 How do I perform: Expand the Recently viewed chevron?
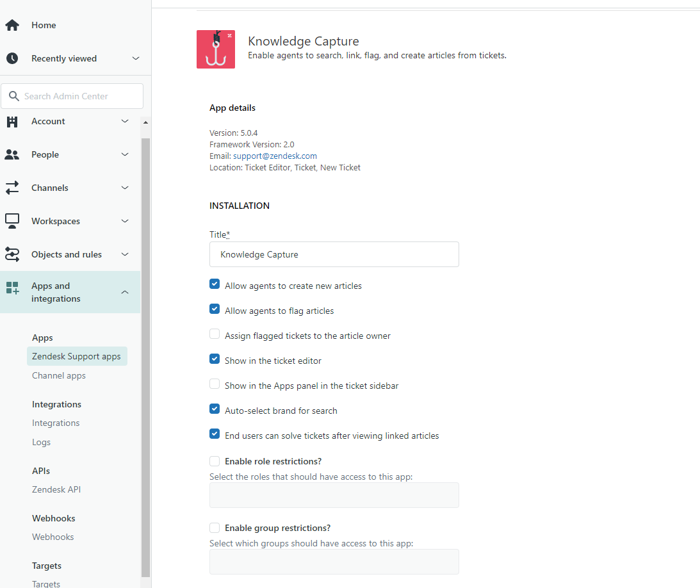pyautogui.click(x=136, y=58)
